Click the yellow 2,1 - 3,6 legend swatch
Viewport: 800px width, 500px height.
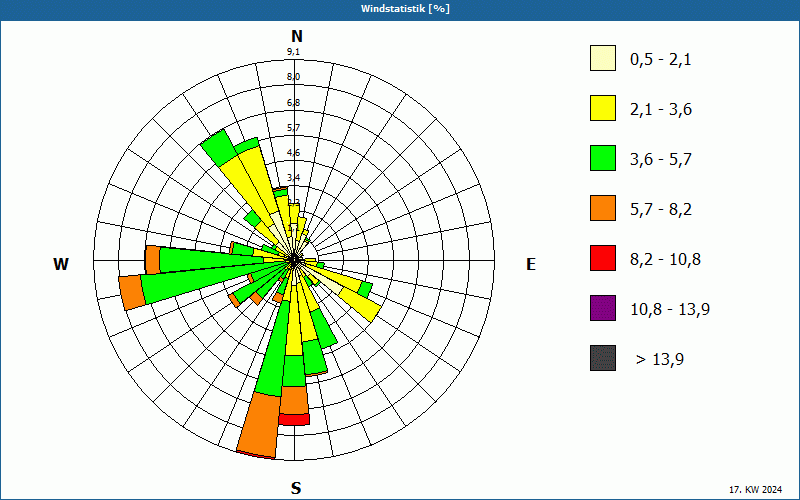(x=603, y=108)
